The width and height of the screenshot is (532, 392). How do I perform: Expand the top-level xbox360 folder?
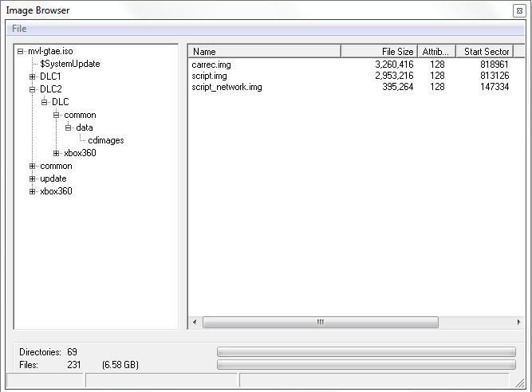32,191
